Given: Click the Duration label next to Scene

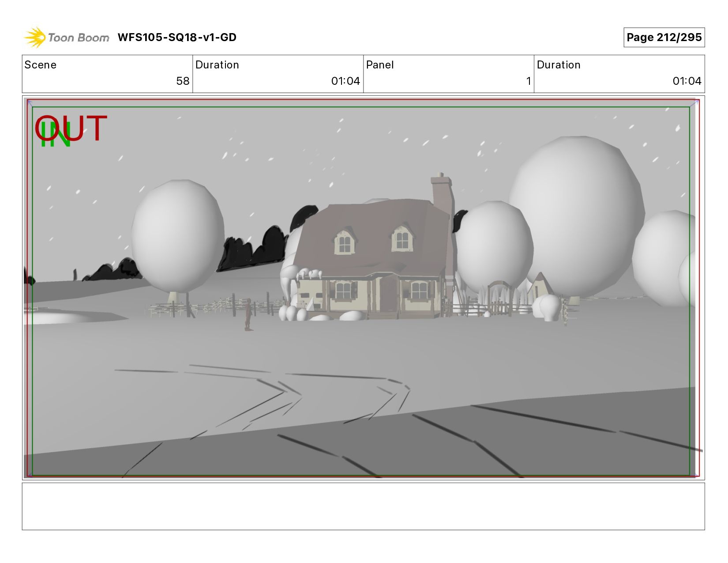Looking at the screenshot, I should tap(217, 65).
